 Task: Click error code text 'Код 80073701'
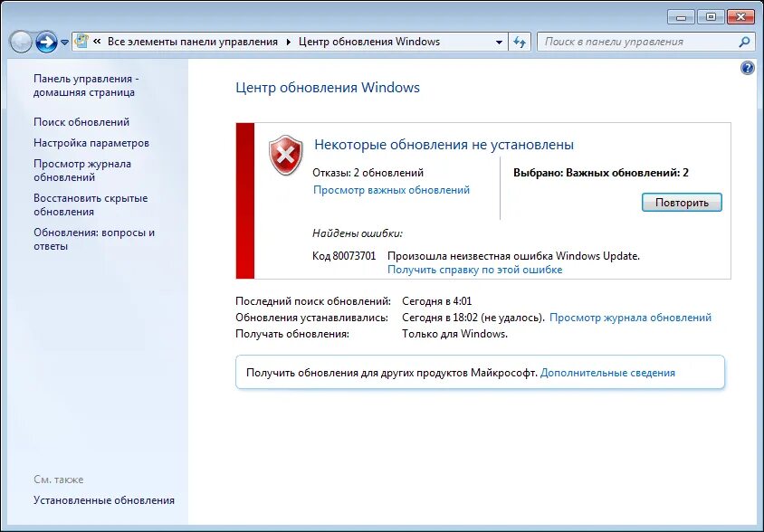pyautogui.click(x=344, y=256)
